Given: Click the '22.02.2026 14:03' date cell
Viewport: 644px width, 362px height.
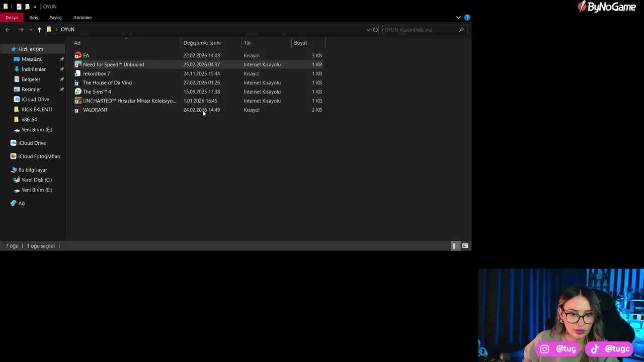Looking at the screenshot, I should coord(202,55).
